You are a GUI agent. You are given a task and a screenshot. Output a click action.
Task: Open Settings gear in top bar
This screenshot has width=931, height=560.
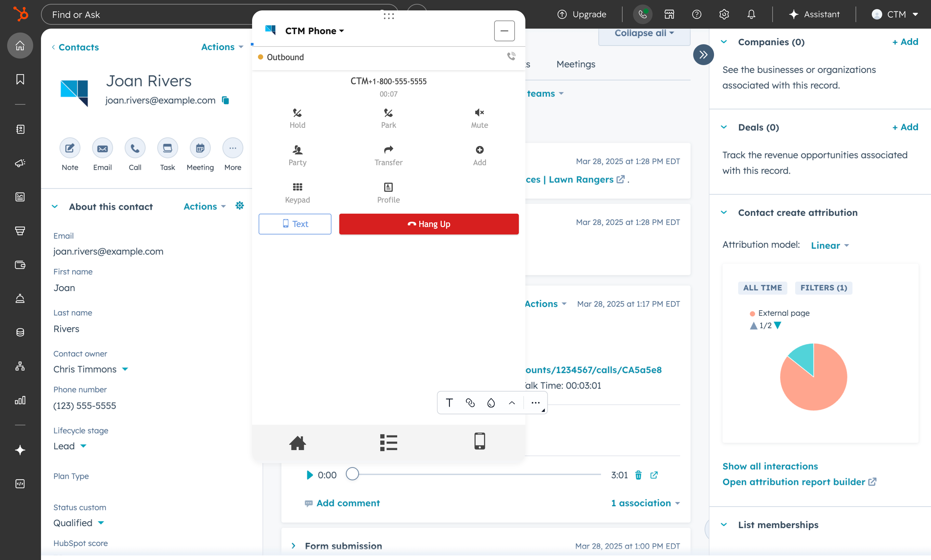pos(723,14)
